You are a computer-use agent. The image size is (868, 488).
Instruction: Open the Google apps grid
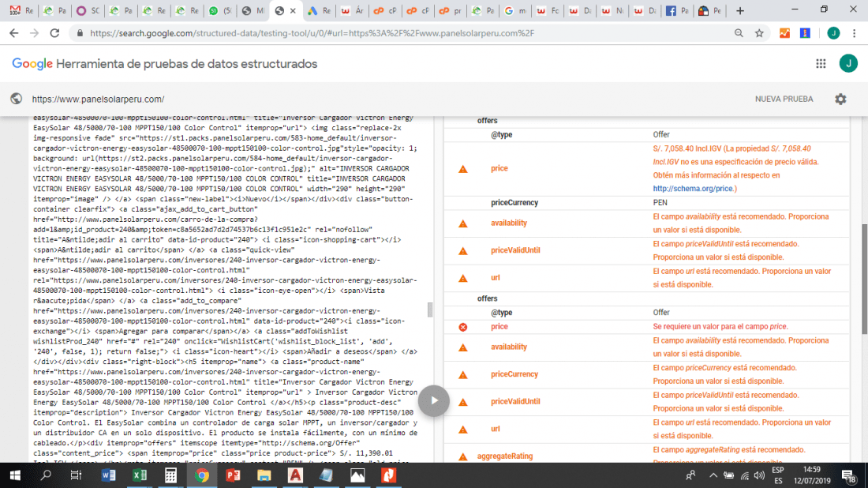click(x=821, y=64)
